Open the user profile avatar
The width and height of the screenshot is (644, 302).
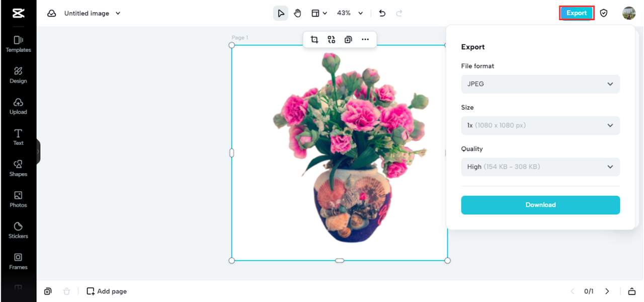coord(629,13)
